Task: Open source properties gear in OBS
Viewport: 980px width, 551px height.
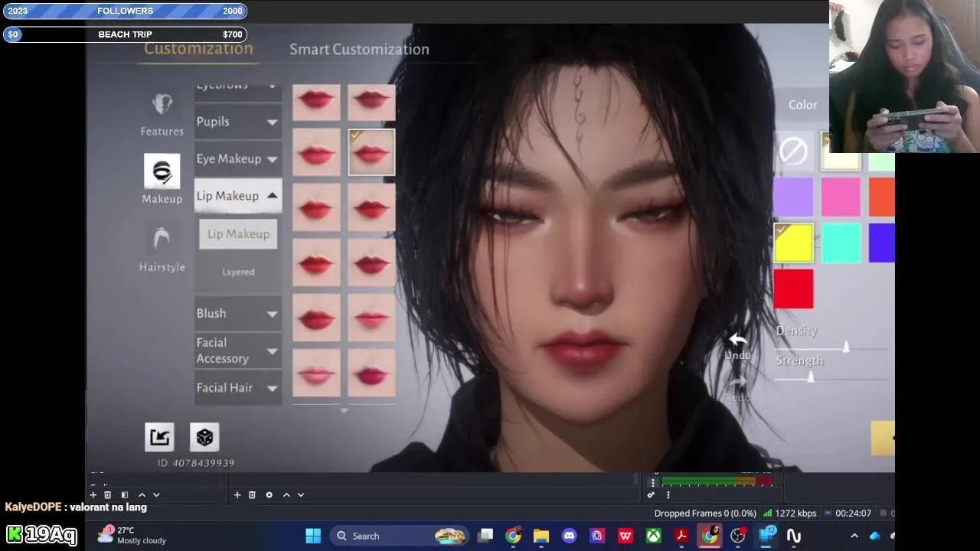Action: tap(269, 495)
